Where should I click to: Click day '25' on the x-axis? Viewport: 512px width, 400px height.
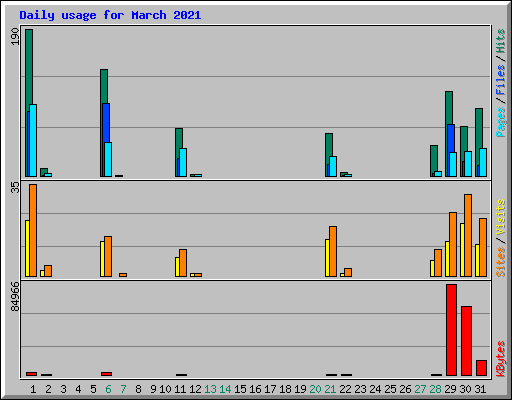(390, 389)
